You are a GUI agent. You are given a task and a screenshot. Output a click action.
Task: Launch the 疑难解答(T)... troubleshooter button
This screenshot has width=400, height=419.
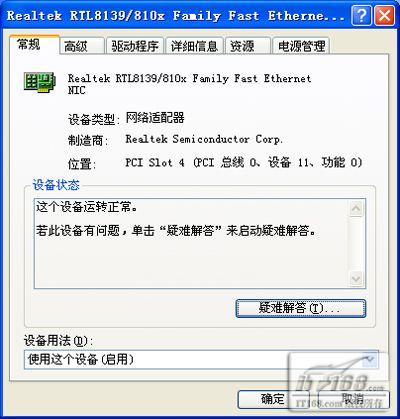[301, 308]
